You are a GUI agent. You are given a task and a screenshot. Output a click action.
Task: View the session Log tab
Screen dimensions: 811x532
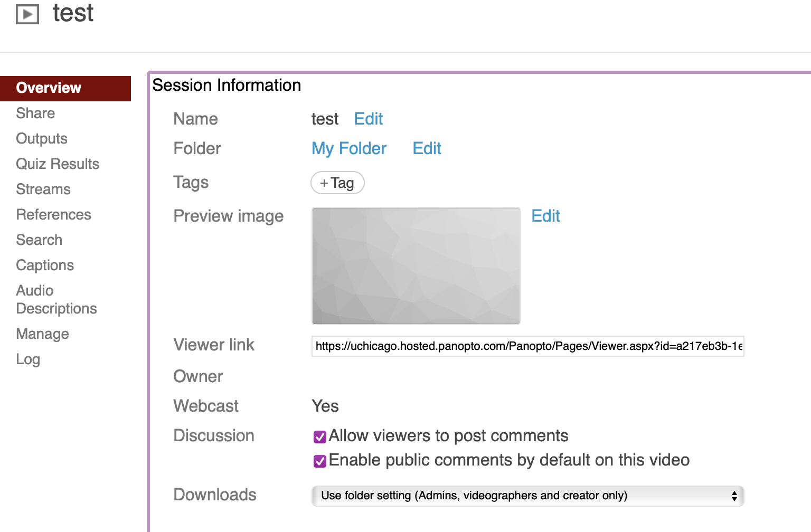(x=28, y=359)
